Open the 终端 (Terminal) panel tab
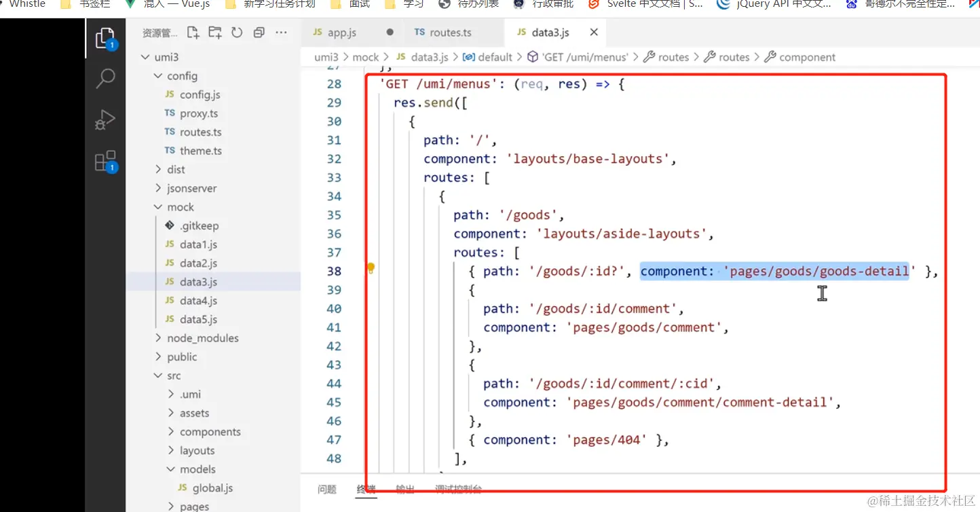 [366, 489]
